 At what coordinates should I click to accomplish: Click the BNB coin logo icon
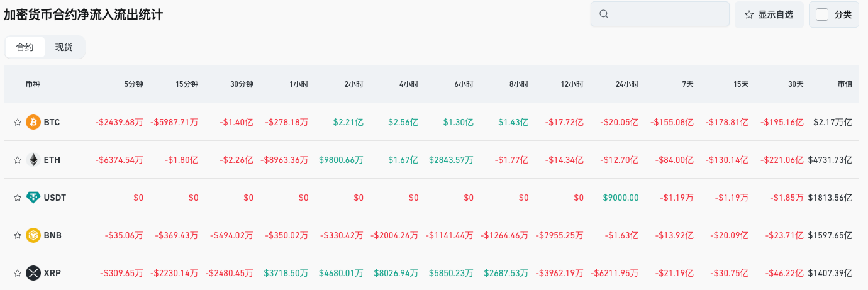33,235
